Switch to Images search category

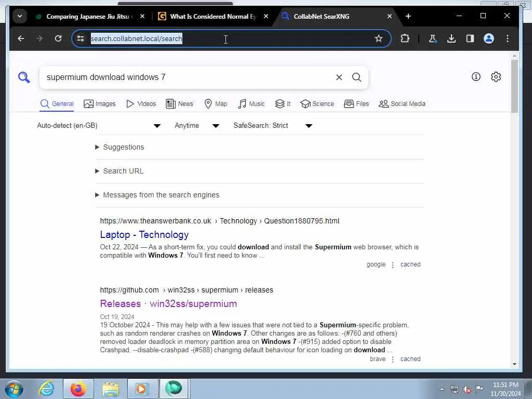coord(99,104)
